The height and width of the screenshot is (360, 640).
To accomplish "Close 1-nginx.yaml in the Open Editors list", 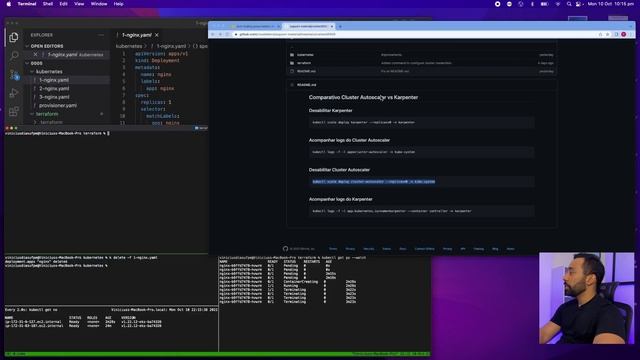I will pyautogui.click(x=36, y=54).
